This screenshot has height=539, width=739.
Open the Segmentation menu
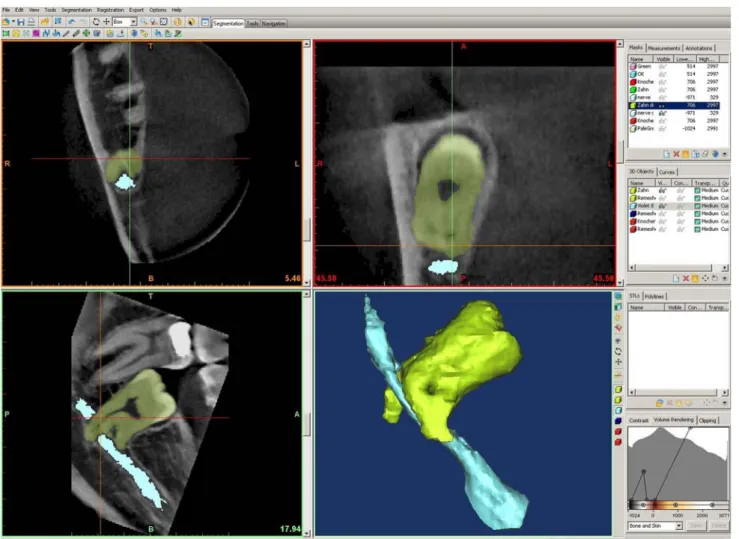[x=76, y=10]
